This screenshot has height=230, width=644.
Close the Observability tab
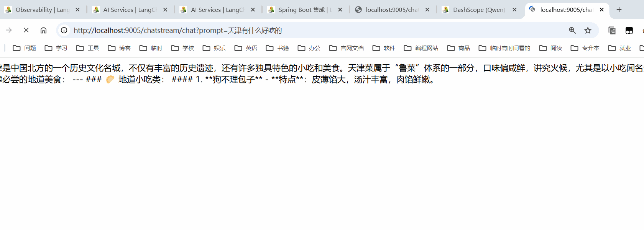tap(77, 10)
